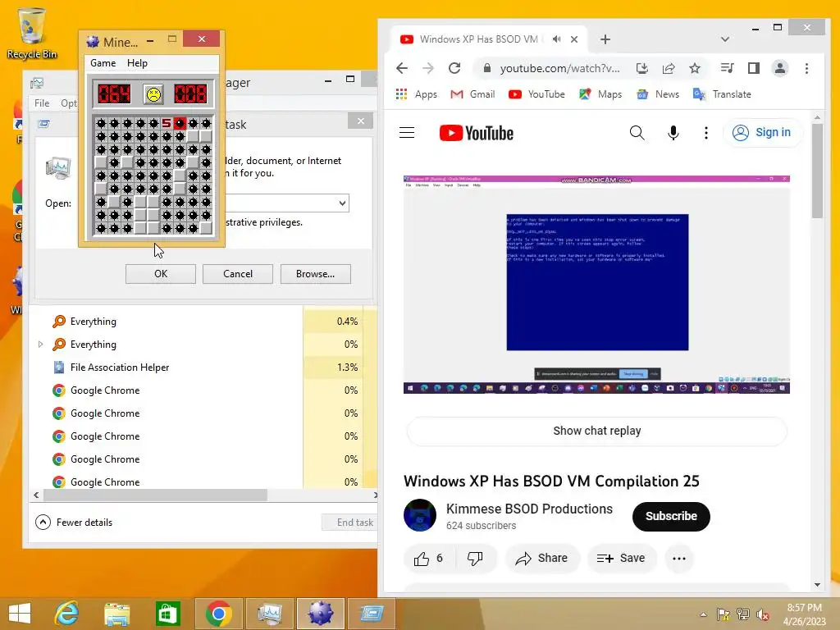
Task: Open the YouTube hamburger guide menu
Action: tap(407, 133)
